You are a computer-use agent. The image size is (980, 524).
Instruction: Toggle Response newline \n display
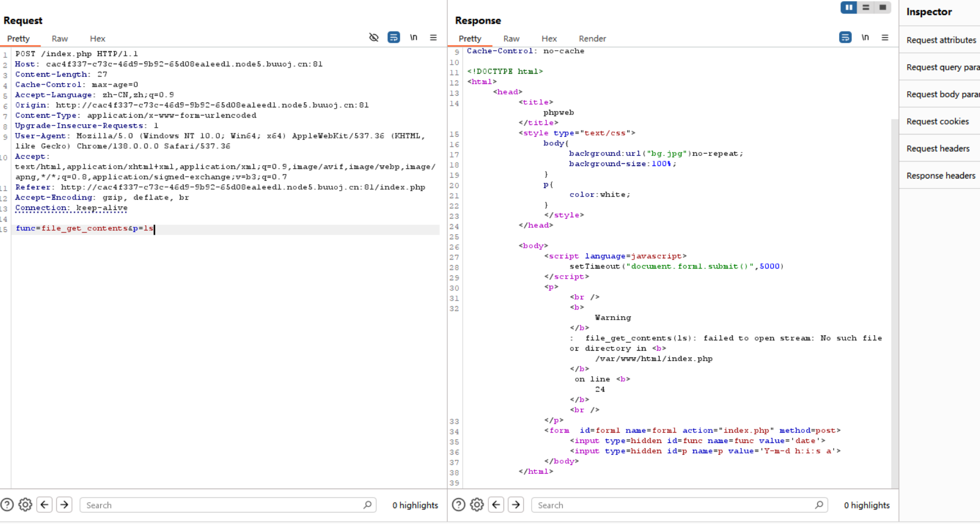865,38
